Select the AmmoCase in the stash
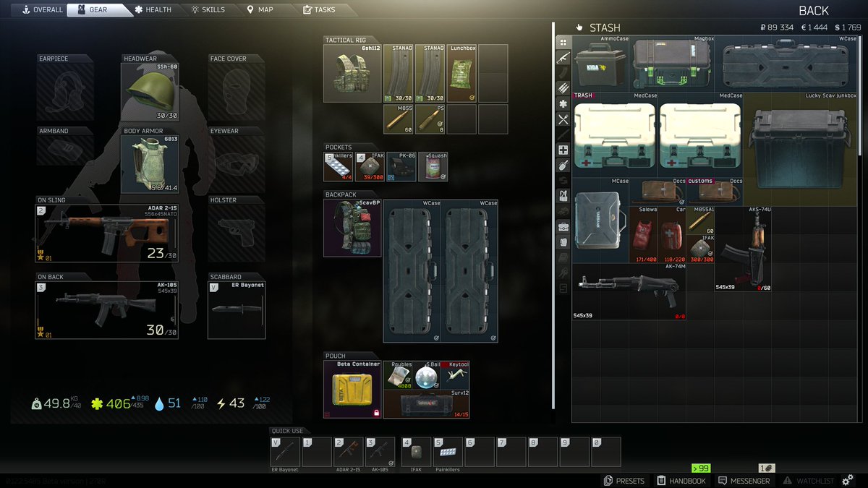Image resolution: width=868 pixels, height=488 pixels. click(x=601, y=64)
